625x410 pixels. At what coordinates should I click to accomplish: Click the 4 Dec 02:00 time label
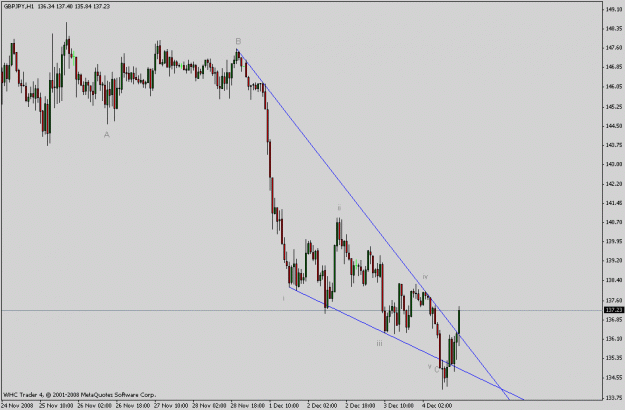click(437, 406)
